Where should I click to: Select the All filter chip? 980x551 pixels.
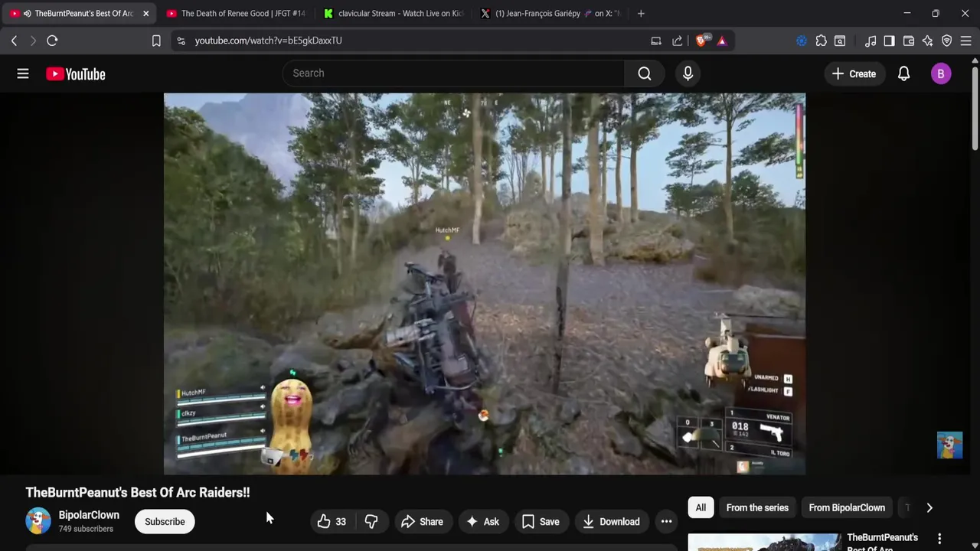[x=701, y=507]
